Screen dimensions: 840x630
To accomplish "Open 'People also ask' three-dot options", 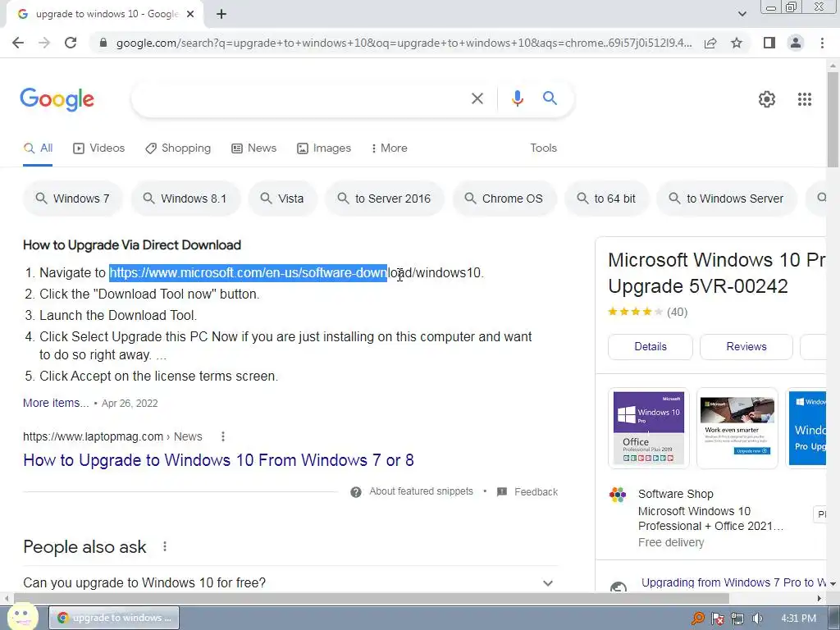I will (x=164, y=546).
